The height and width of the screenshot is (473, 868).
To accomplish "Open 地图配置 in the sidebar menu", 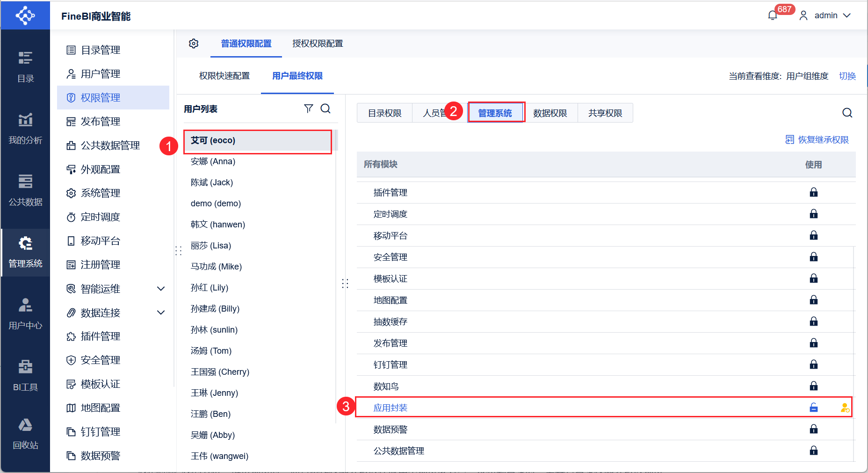I will coord(113,408).
